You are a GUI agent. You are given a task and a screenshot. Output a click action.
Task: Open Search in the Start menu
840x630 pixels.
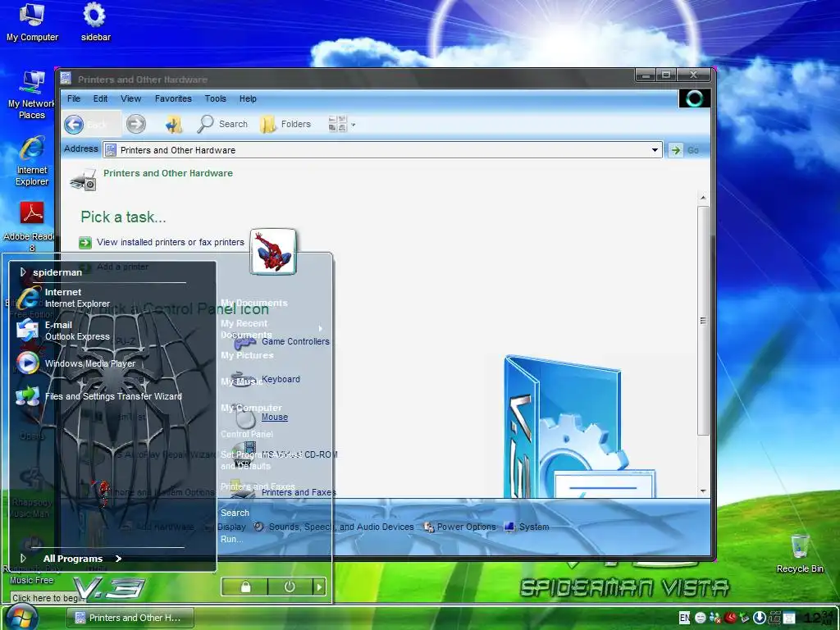pyautogui.click(x=235, y=513)
